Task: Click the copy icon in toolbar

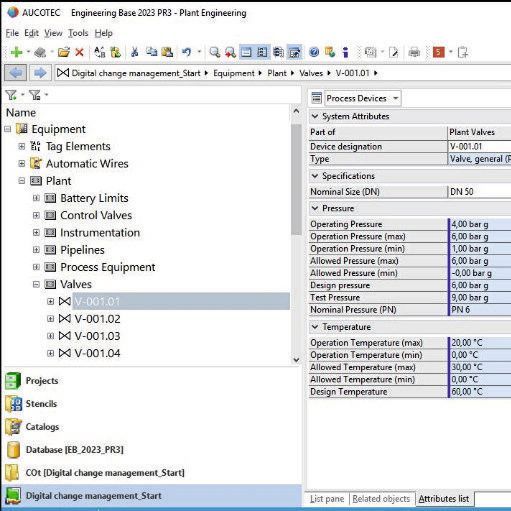Action: (x=151, y=52)
